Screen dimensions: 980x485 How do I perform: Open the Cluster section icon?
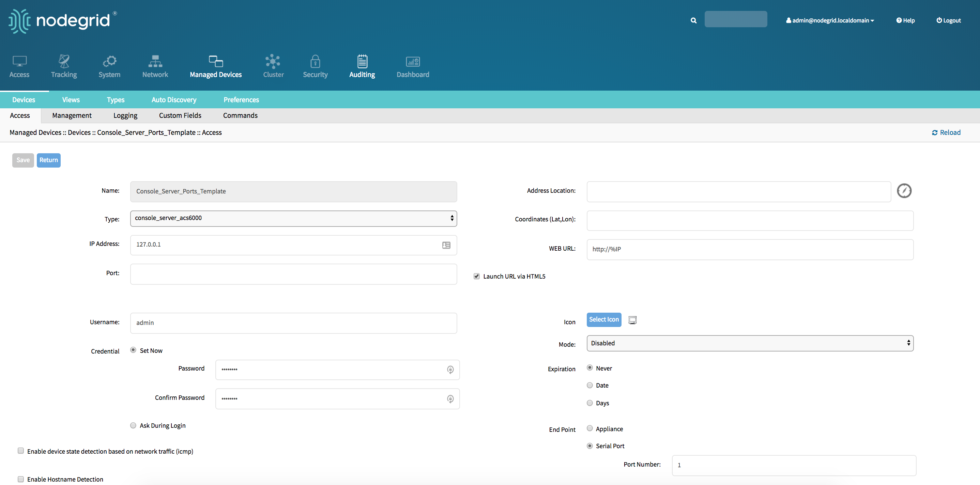273,61
